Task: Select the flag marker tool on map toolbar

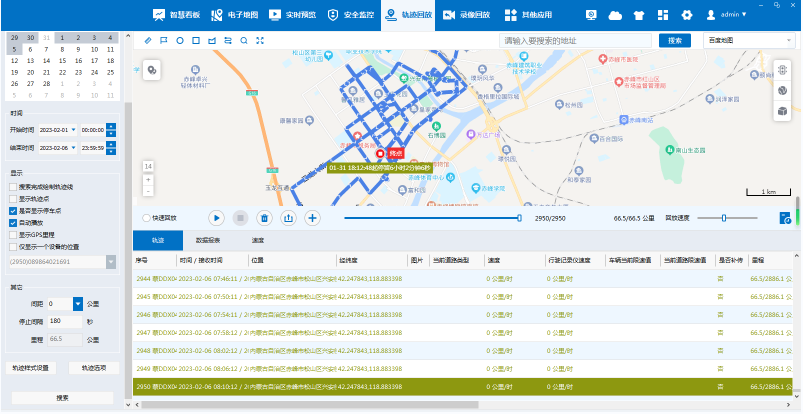Action: 164,40
